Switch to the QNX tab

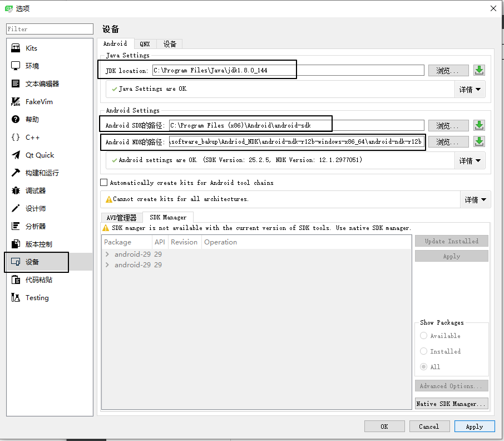[x=145, y=43]
